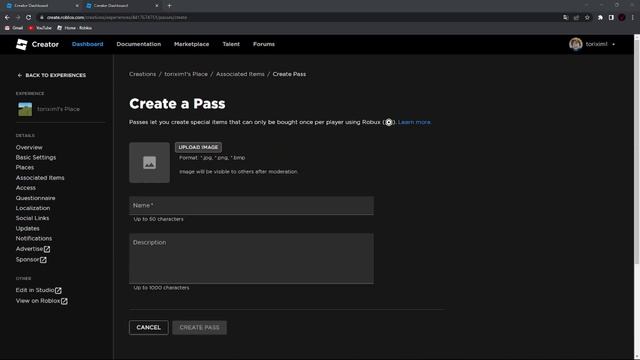Viewport: 640px width, 360px height.
Task: Click the browser back arrow
Action: pos(7,18)
